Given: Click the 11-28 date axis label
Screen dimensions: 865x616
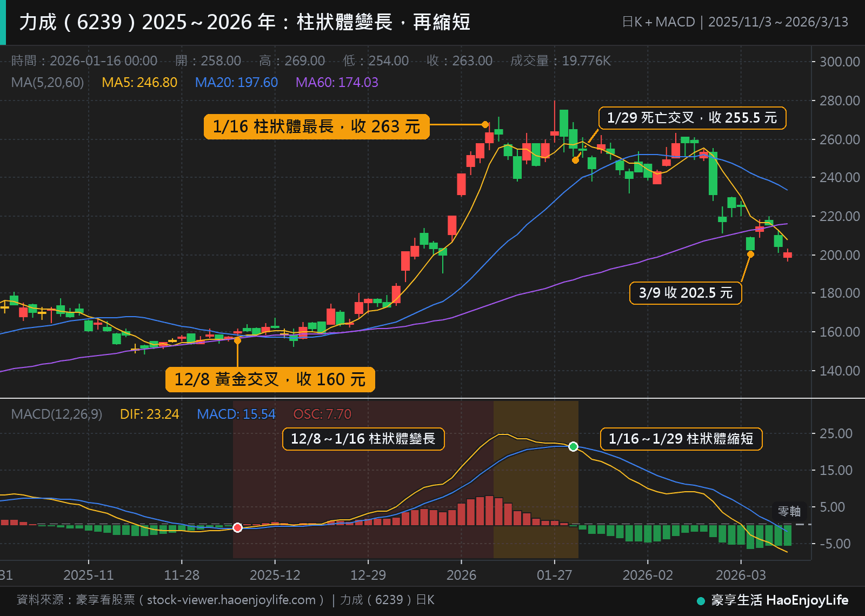Looking at the screenshot, I should [182, 575].
